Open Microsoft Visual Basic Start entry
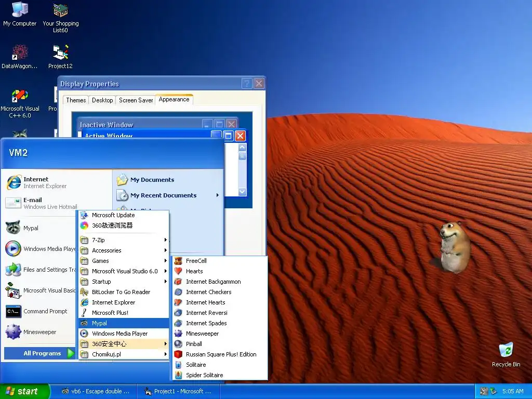This screenshot has width=532, height=399. [x=39, y=290]
